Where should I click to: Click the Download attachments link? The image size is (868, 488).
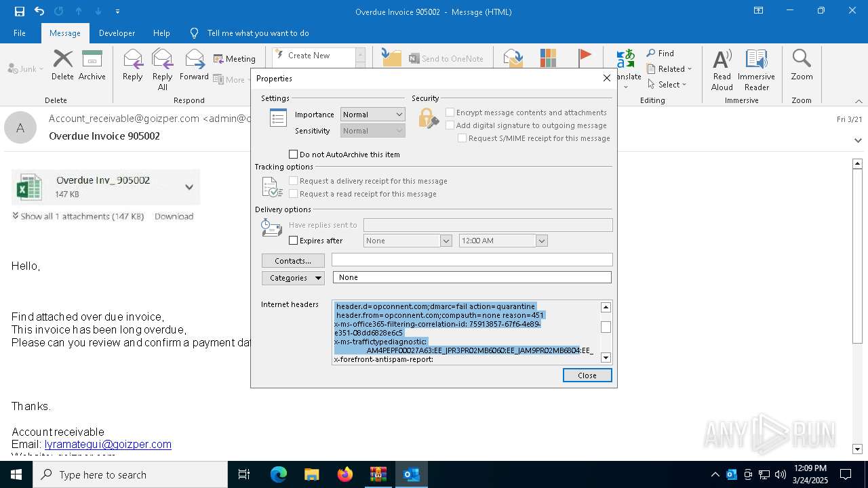tap(174, 216)
